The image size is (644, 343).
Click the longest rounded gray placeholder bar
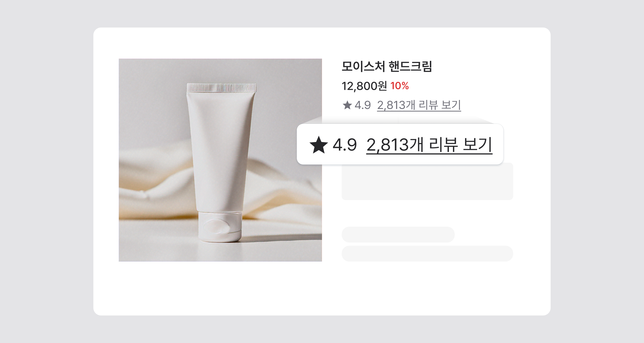pos(427,253)
